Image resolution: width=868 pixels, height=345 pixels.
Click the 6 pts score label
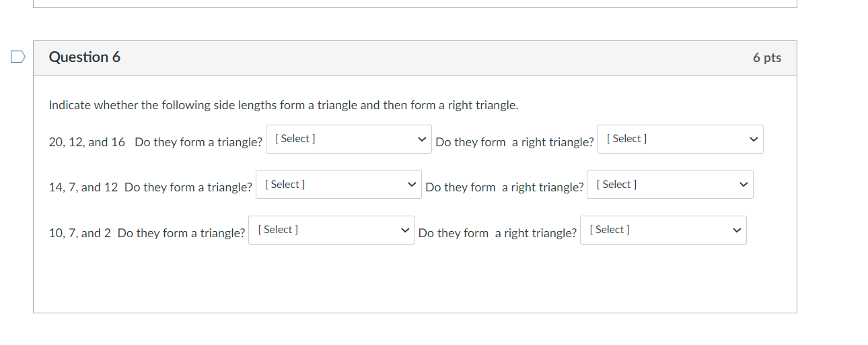pyautogui.click(x=767, y=58)
